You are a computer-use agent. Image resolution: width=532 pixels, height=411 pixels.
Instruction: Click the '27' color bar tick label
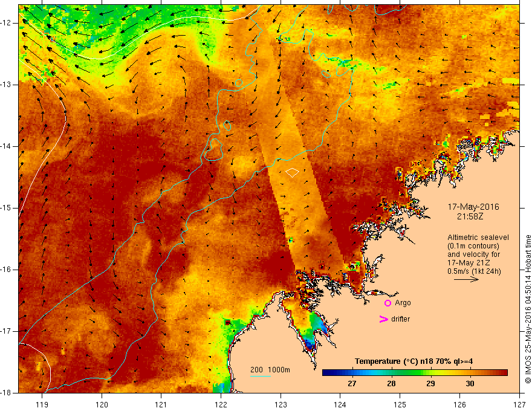(352, 384)
